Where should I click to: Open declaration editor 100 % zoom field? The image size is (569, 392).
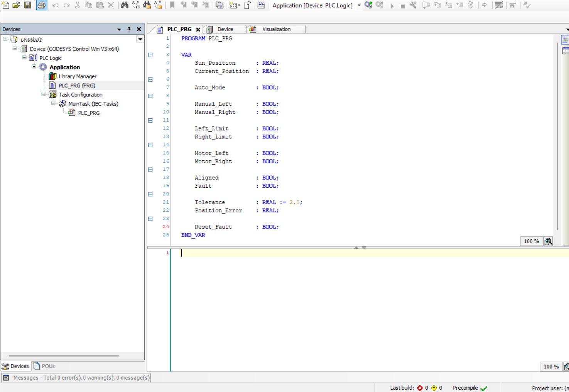531,241
